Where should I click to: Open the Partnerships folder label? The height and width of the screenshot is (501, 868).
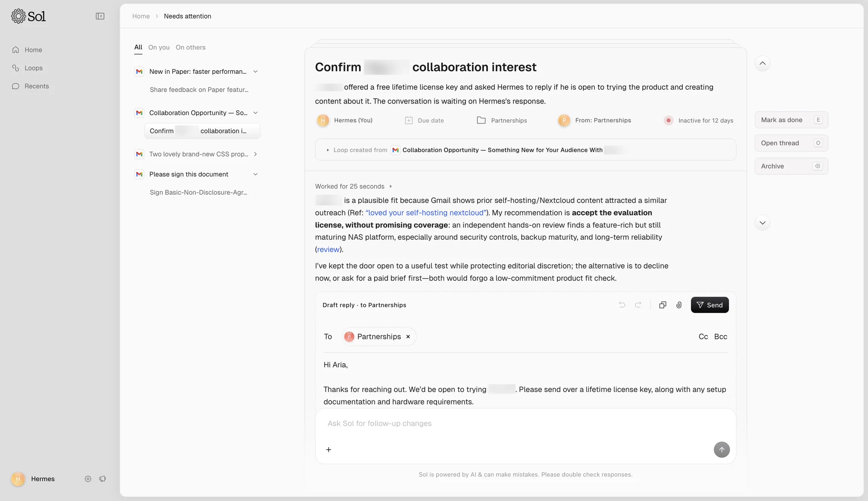click(502, 120)
